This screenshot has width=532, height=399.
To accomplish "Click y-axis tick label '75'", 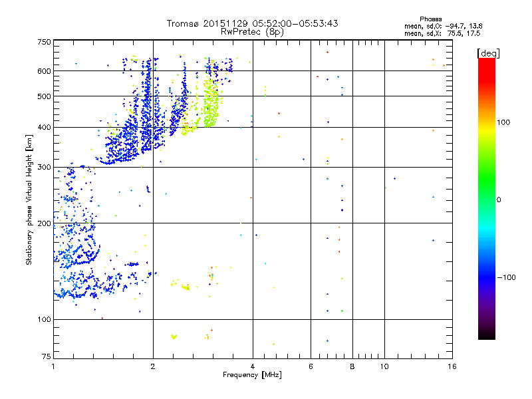I will tap(47, 356).
